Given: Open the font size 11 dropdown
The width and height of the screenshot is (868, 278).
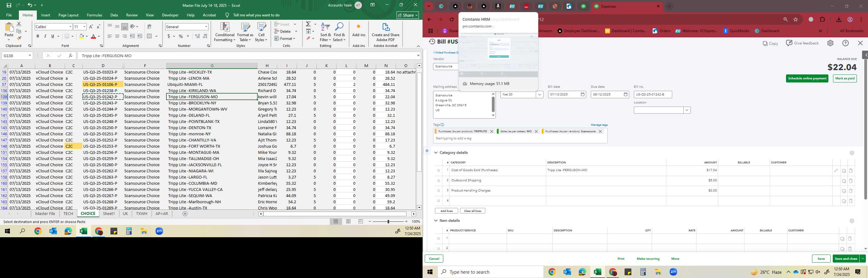Looking at the screenshot, I should pos(84,27).
